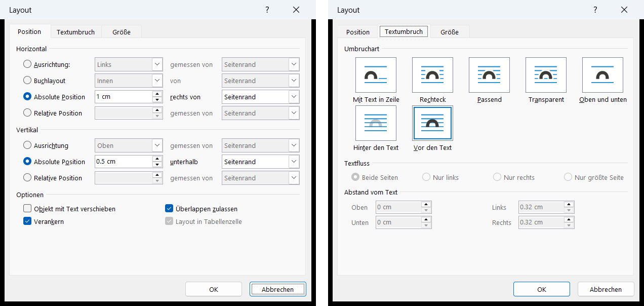Select vertical Relative Position radio button
This screenshot has width=644, height=306.
(x=27, y=178)
